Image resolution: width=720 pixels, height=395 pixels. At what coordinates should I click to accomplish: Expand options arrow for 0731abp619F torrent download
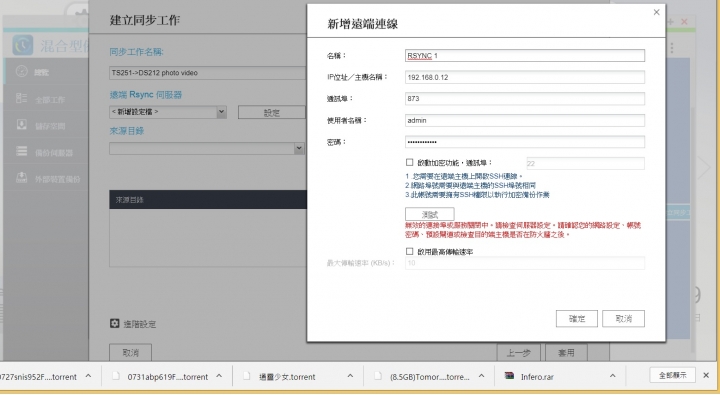pos(219,376)
